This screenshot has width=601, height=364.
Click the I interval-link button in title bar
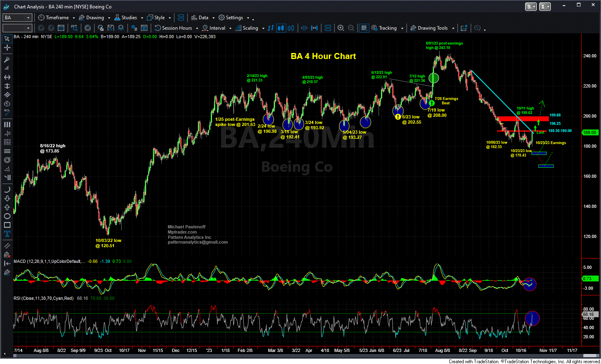545,7
